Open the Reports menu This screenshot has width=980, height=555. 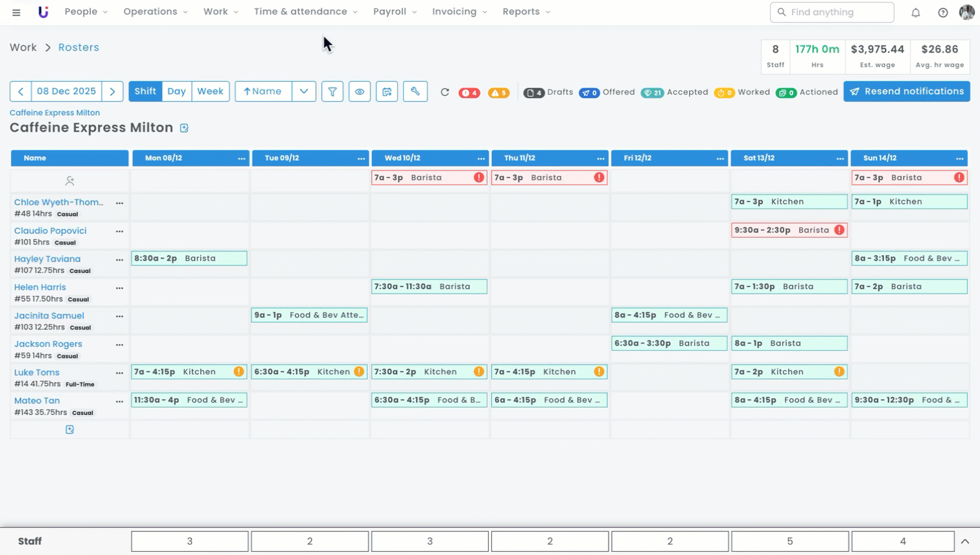[x=526, y=12]
